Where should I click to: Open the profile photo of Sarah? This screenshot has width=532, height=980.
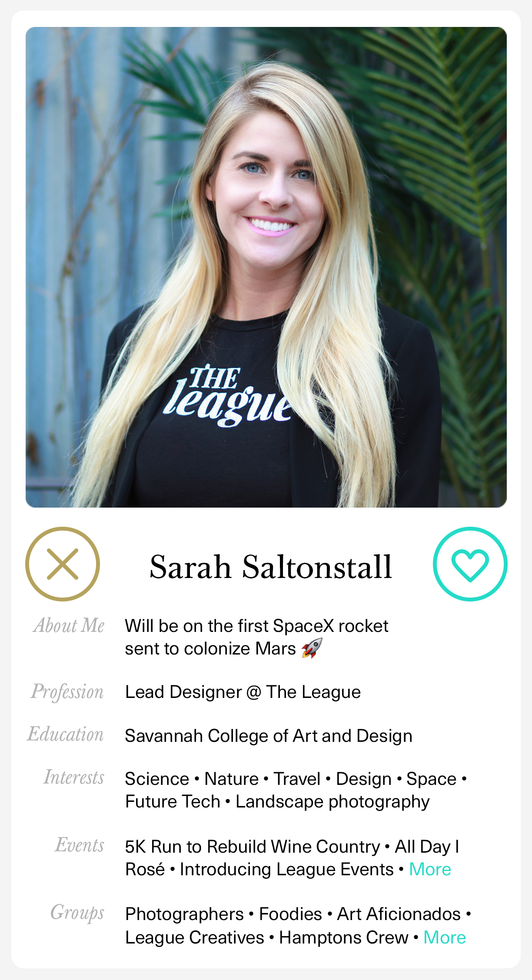(x=266, y=267)
